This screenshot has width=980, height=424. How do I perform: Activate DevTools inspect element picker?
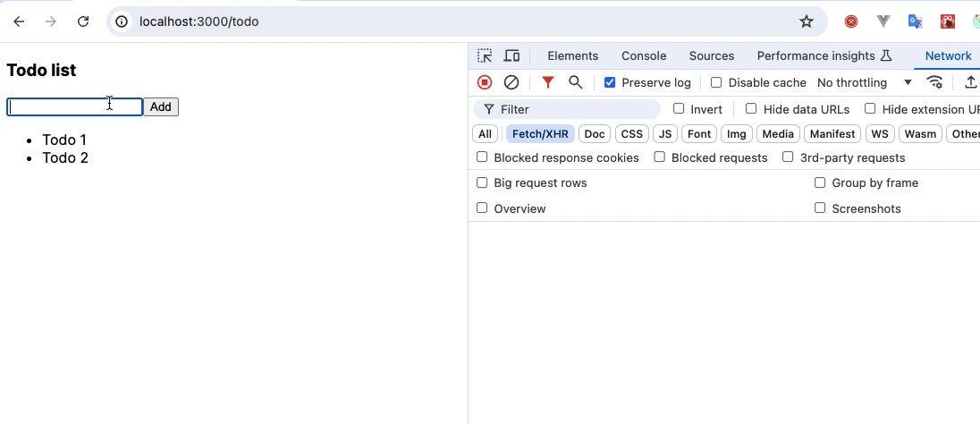[485, 55]
